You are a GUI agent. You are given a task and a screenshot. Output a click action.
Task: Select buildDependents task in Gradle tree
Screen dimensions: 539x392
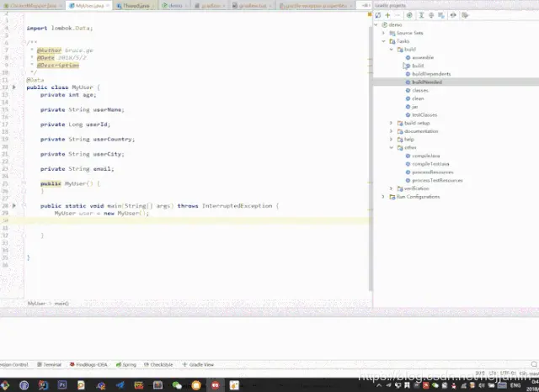pos(428,74)
